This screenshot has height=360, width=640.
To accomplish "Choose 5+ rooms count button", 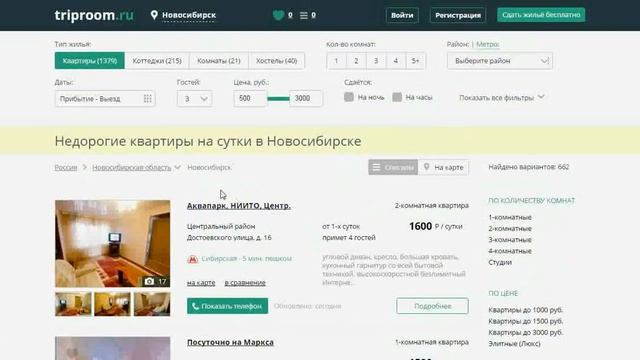I will coord(416,60).
